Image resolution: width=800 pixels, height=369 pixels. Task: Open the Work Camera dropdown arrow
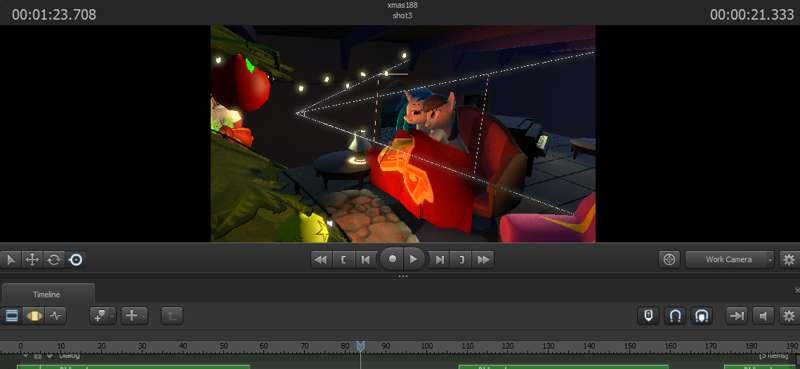[770, 260]
